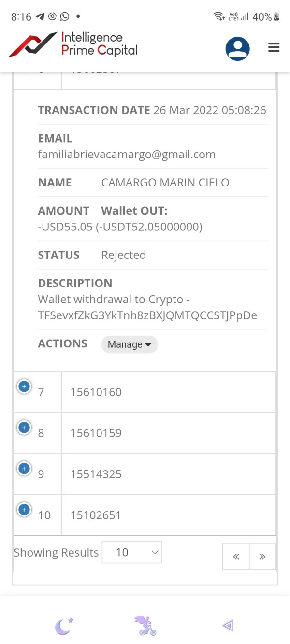The image size is (290, 644).
Task: Tap transaction ID 15610160
Action: coord(96,392)
